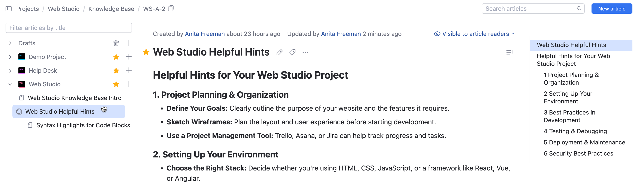This screenshot has width=644, height=188.
Task: Click the pencil edit icon beside article title
Action: pyautogui.click(x=280, y=52)
